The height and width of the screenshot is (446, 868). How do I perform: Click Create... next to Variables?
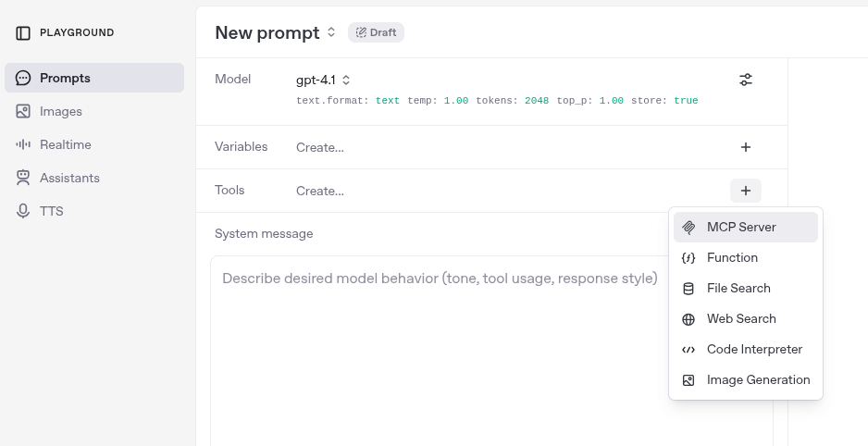pos(320,148)
